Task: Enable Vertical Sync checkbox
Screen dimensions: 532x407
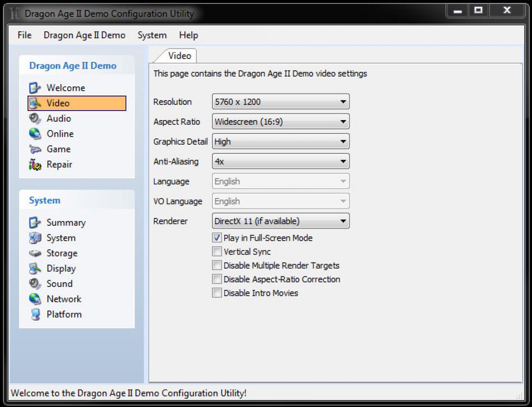Action: [x=217, y=252]
